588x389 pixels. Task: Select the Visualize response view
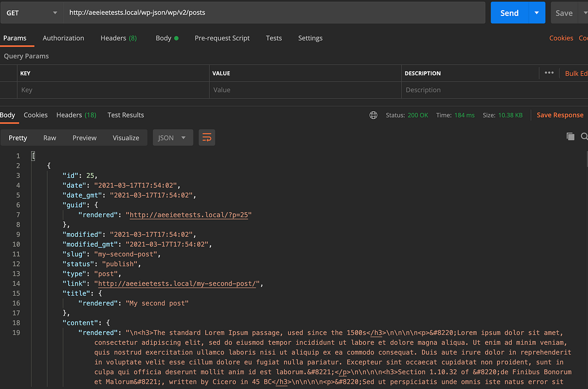click(x=126, y=137)
